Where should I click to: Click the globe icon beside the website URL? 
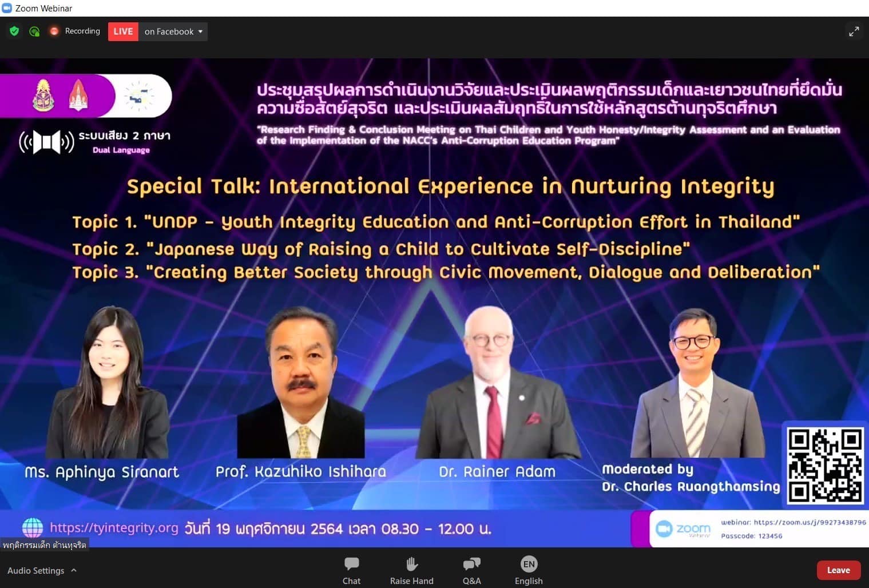[33, 528]
